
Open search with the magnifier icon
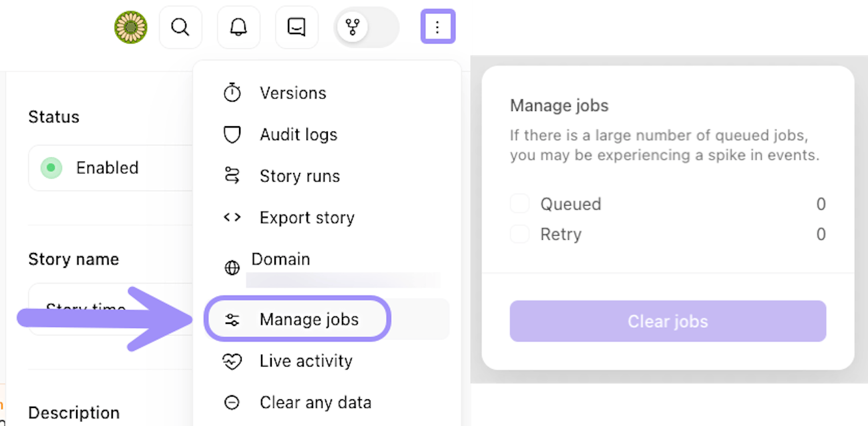point(180,27)
